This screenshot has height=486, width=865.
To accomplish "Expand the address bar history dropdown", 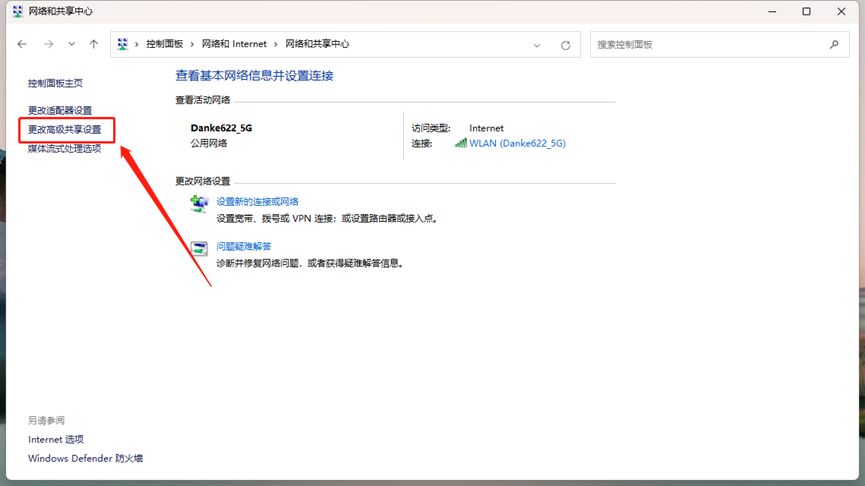I will tap(537, 45).
